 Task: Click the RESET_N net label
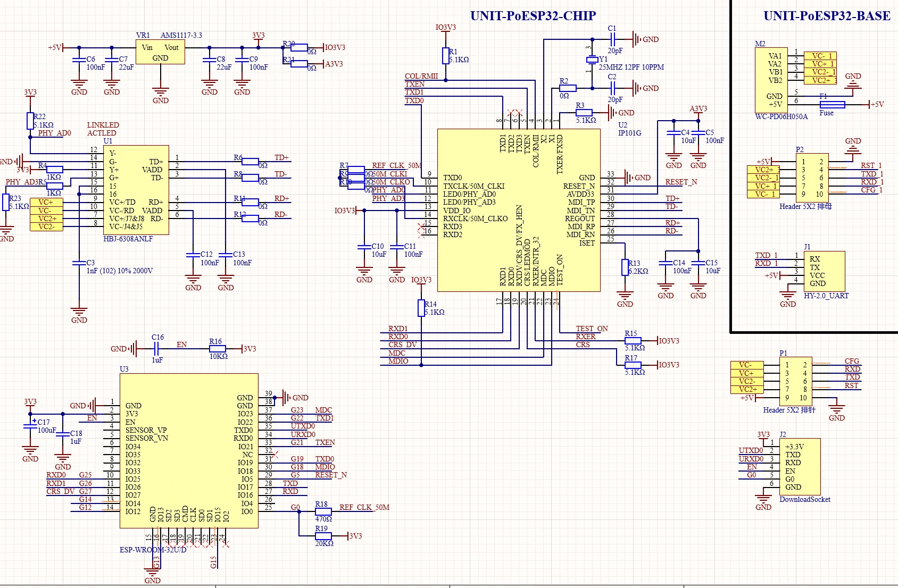click(x=683, y=182)
